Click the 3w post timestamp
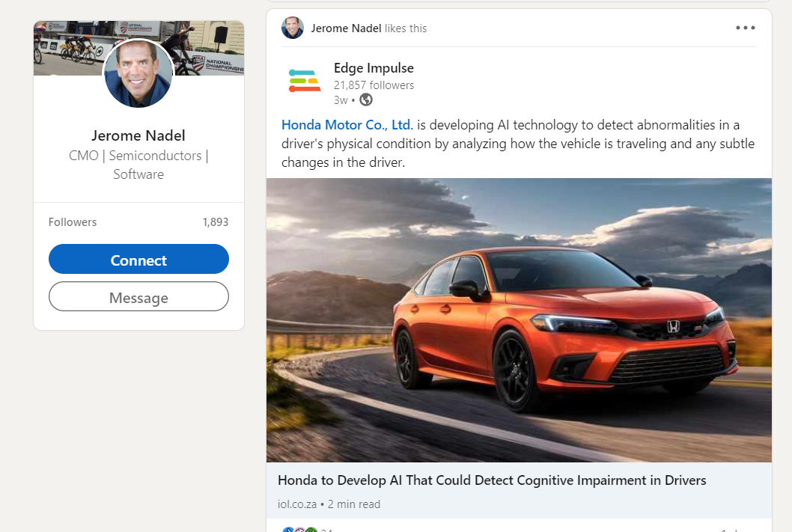The height and width of the screenshot is (532, 792). pos(341,100)
